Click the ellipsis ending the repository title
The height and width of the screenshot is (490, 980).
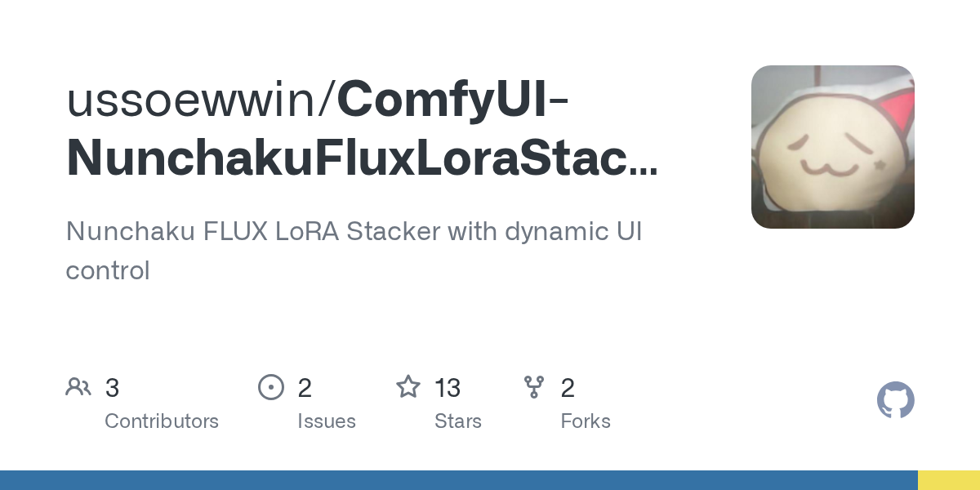tap(644, 170)
